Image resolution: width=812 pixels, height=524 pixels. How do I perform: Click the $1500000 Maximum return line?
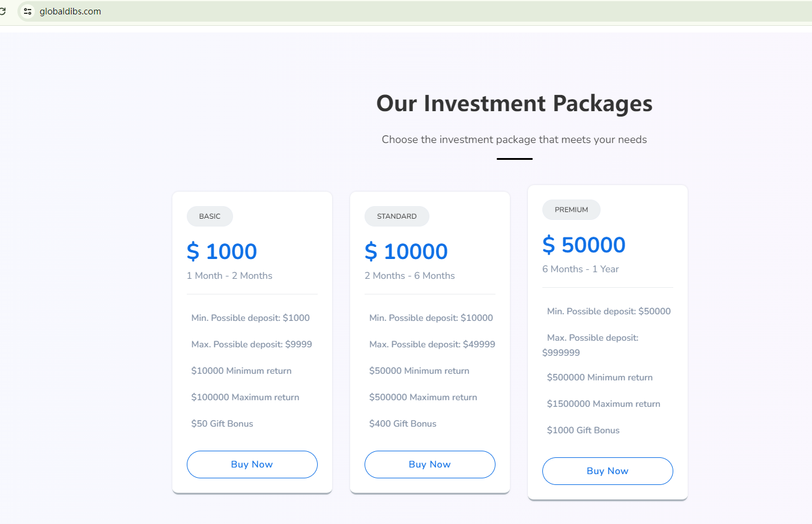tap(604, 404)
